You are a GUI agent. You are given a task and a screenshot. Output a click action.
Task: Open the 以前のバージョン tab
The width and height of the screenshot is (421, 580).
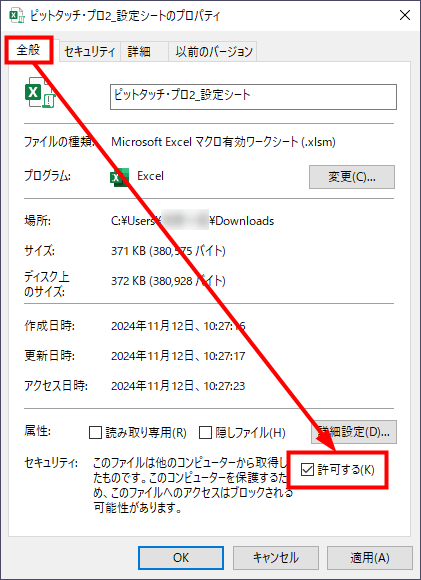pyautogui.click(x=213, y=51)
